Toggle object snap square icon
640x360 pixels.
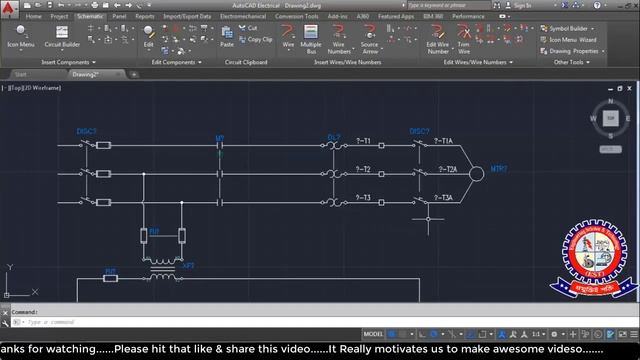482,334
